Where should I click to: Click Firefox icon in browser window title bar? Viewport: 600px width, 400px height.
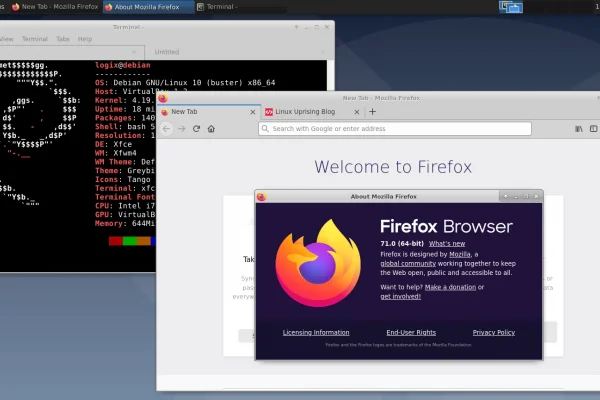(163, 98)
